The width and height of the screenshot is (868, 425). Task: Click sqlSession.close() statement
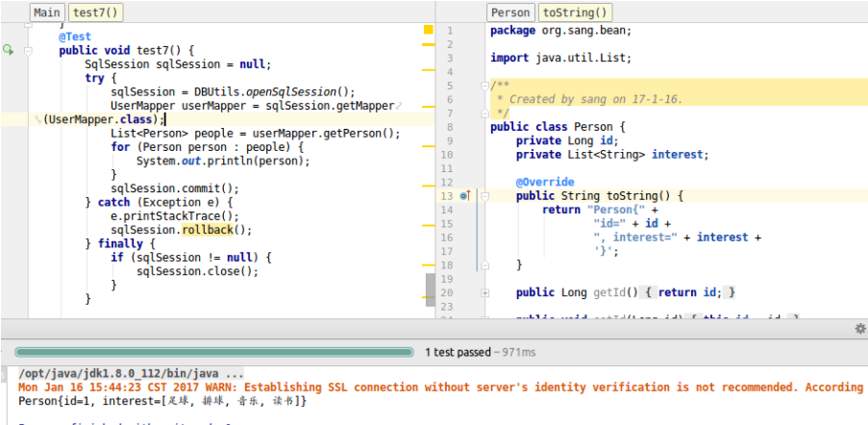[198, 271]
